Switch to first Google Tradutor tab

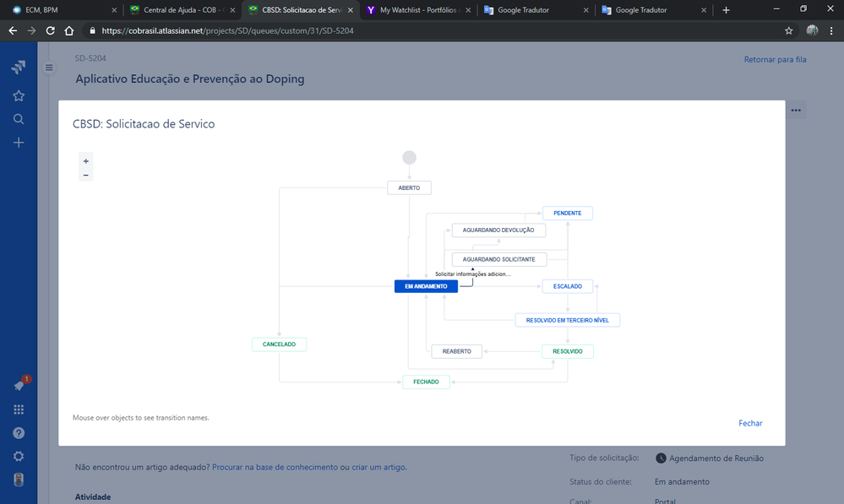pos(536,9)
